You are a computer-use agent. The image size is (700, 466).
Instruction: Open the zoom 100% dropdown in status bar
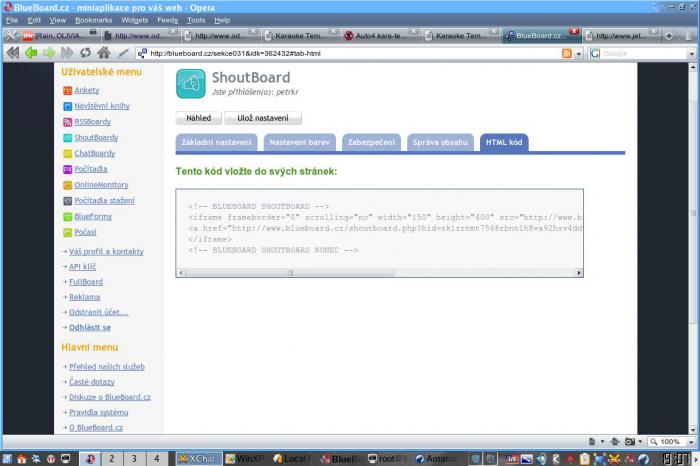pos(691,442)
